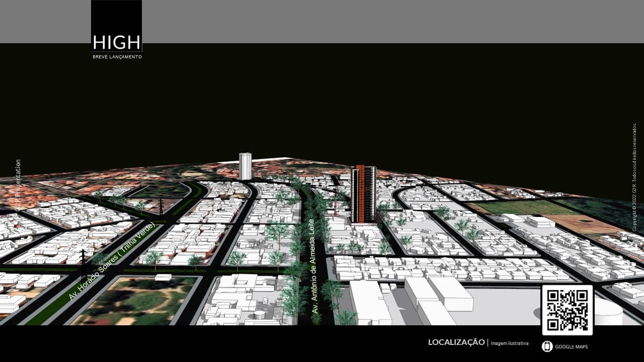
Task: Select the white tower in the distance
Action: coord(245,166)
